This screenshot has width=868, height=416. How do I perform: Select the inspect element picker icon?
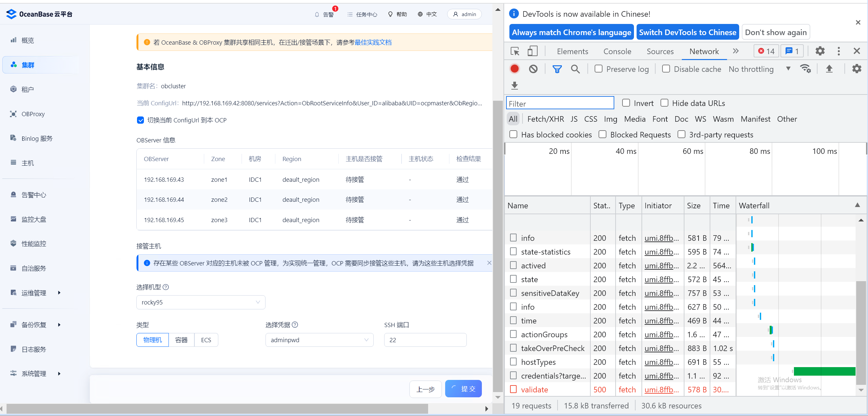[x=515, y=51]
